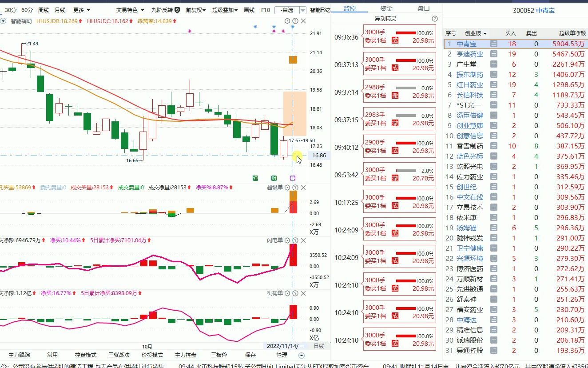Open settings icon for 超级单 panel

coord(287,188)
